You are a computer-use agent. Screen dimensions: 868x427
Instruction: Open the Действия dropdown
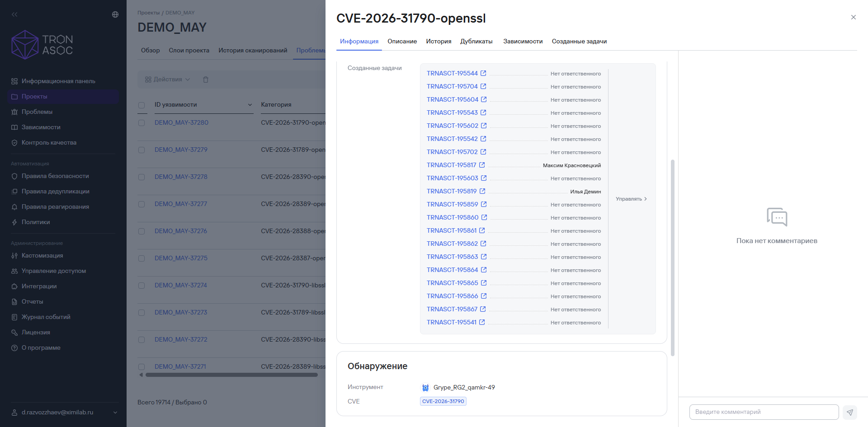(167, 80)
